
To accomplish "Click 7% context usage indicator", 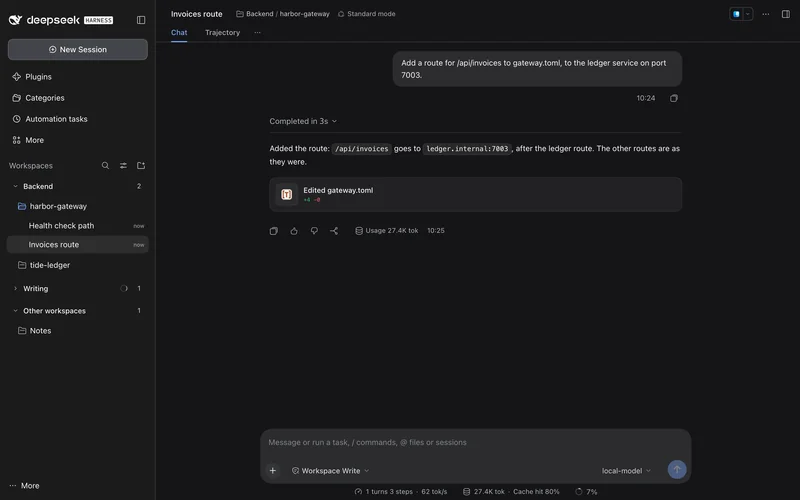I will (586, 492).
